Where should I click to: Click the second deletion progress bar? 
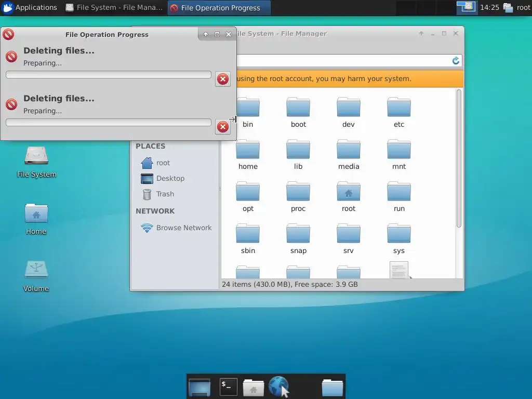pos(109,123)
